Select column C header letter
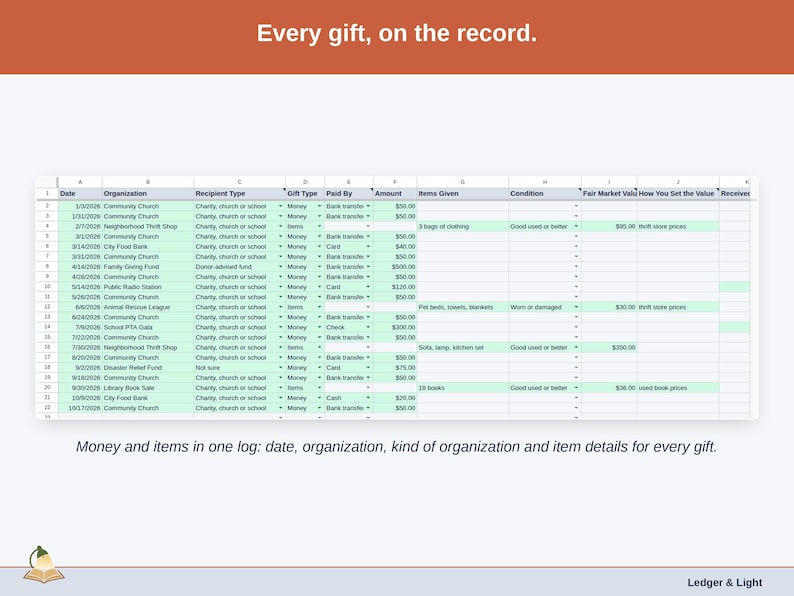 [x=240, y=182]
